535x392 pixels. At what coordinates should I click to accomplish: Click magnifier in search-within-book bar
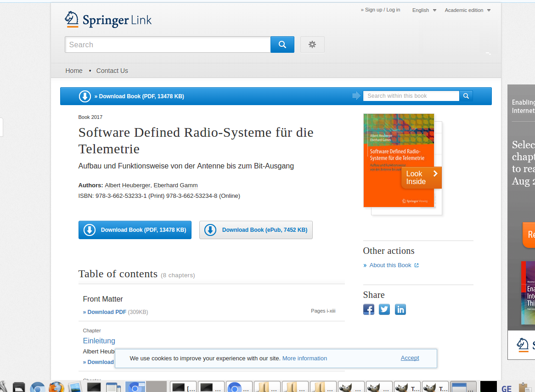466,96
